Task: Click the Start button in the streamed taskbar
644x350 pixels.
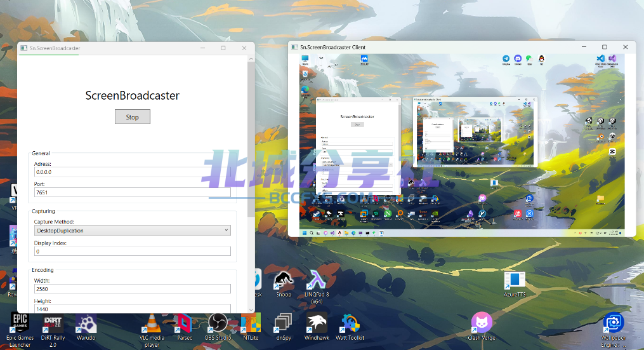Action: click(x=305, y=233)
